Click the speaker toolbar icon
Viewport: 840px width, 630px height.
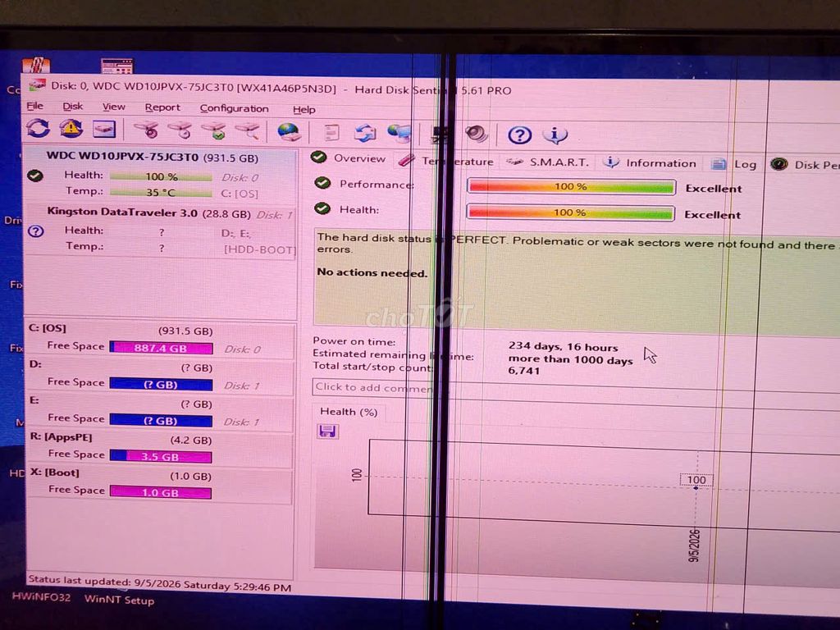tap(477, 134)
